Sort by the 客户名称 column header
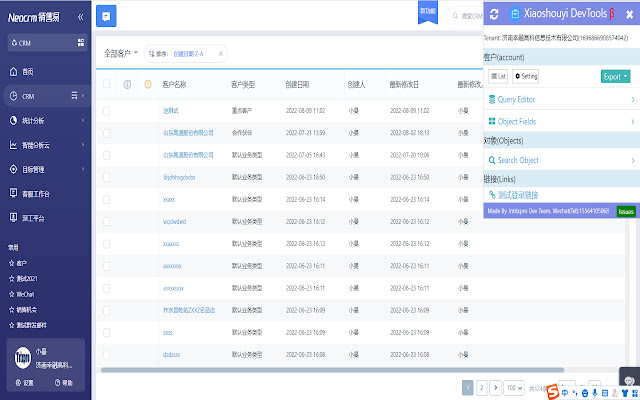Screen dimensions: 640x400 point(174,84)
